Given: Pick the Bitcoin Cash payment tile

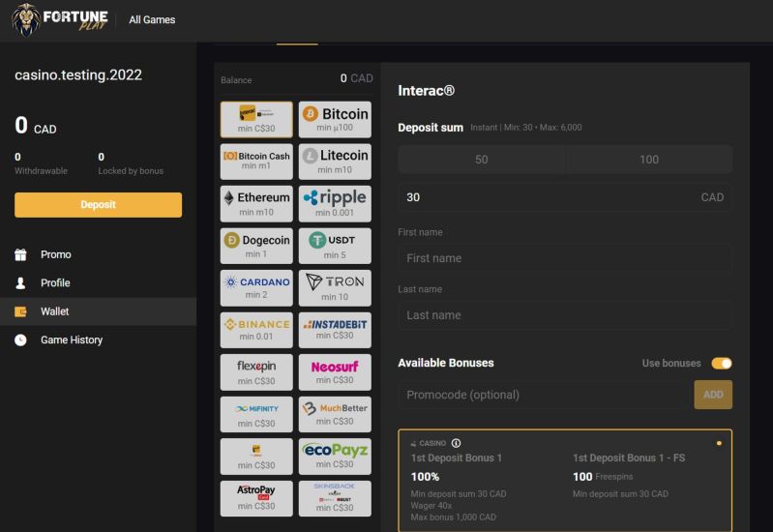Looking at the screenshot, I should (256, 162).
